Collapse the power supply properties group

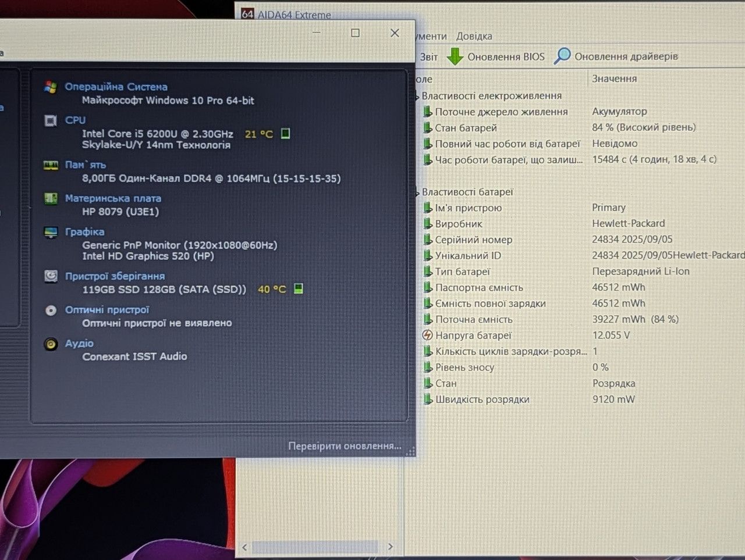click(417, 97)
